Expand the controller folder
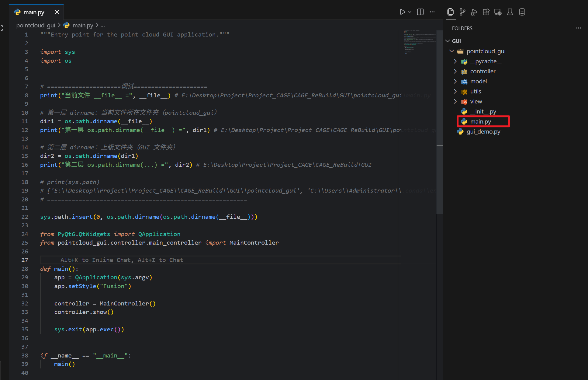Viewport: 588px width, 380px height. pos(455,71)
